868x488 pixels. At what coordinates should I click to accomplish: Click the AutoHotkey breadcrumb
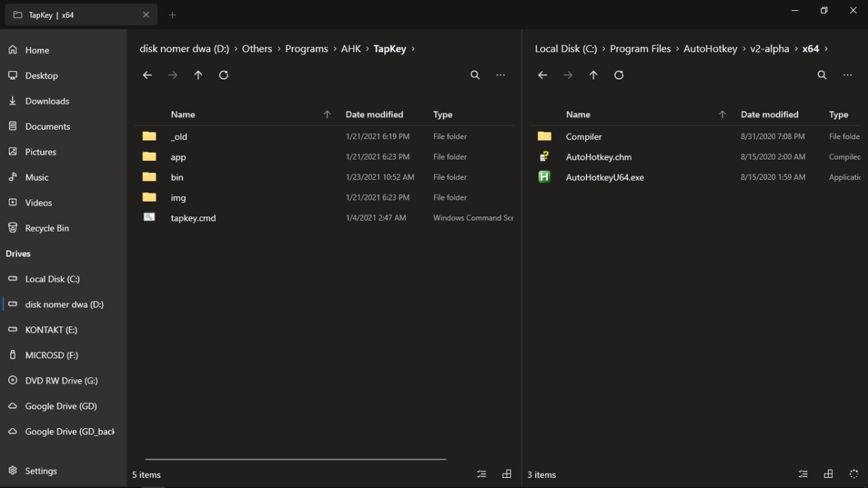(x=710, y=49)
